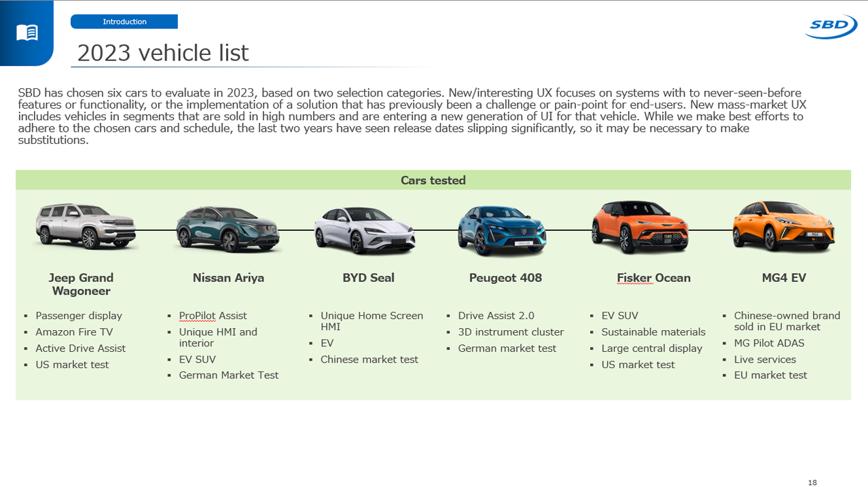Click the 'Large central display' bullet
The height and width of the screenshot is (487, 868).
652,348
